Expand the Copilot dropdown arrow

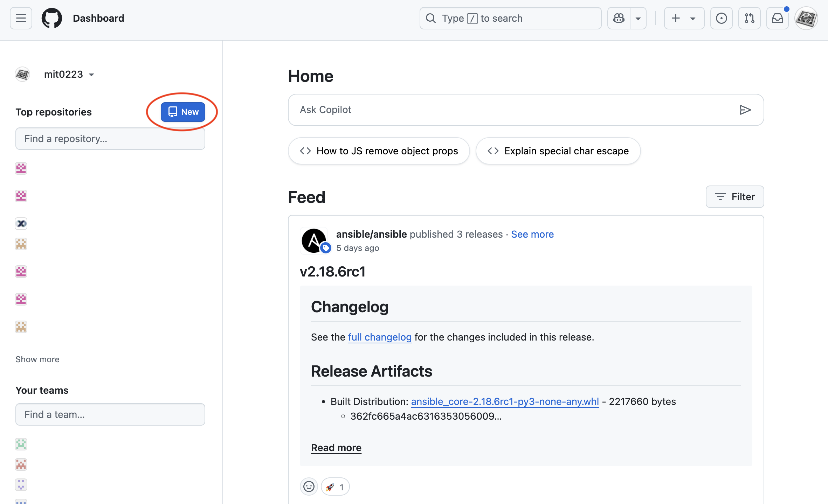638,18
